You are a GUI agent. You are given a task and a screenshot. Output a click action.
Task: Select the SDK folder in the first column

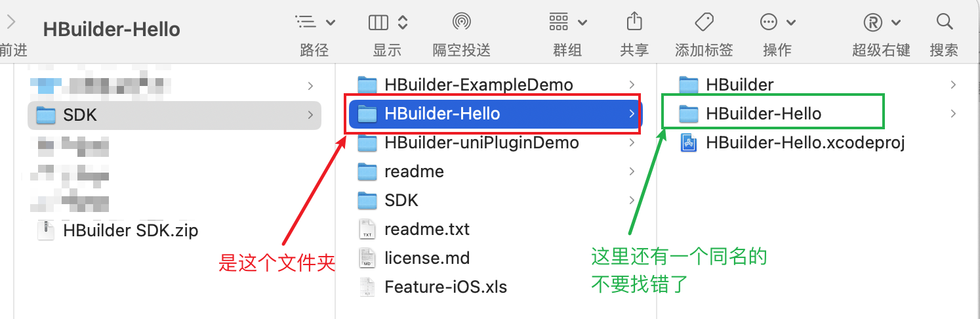tap(174, 115)
